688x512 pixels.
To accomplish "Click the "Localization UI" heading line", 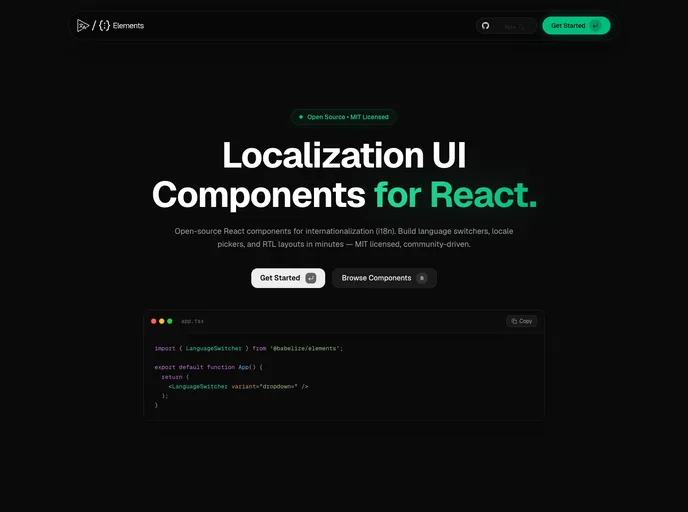I will 344,155.
